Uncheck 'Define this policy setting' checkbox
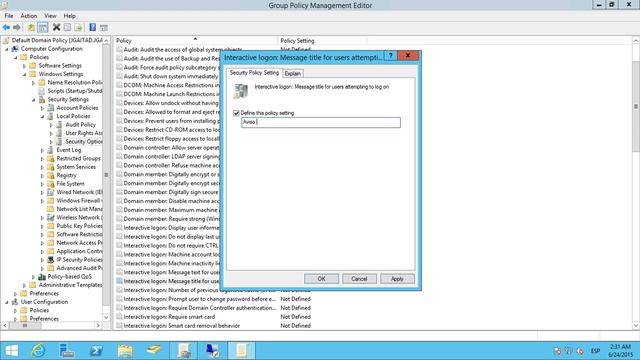The width and height of the screenshot is (640, 360). (x=236, y=113)
